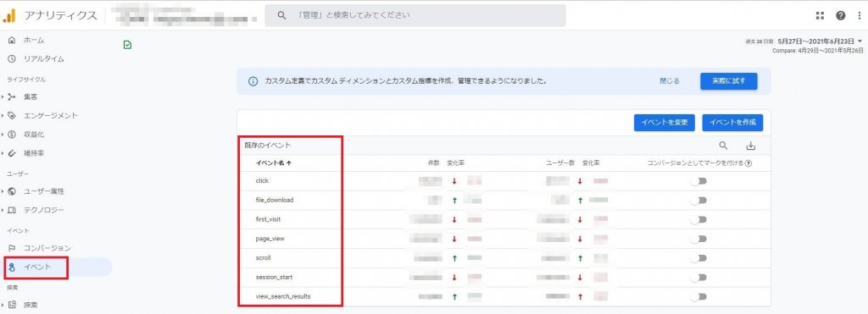Viewport: 868px width, 314px height.
Task: Click the エンゲージメント tag icon
Action: [12, 116]
